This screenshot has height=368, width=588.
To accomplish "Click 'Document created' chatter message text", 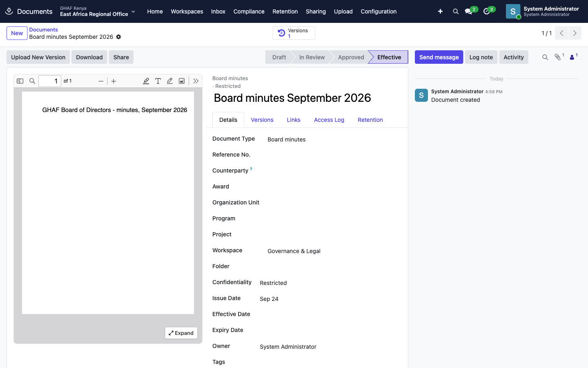I will [x=456, y=100].
